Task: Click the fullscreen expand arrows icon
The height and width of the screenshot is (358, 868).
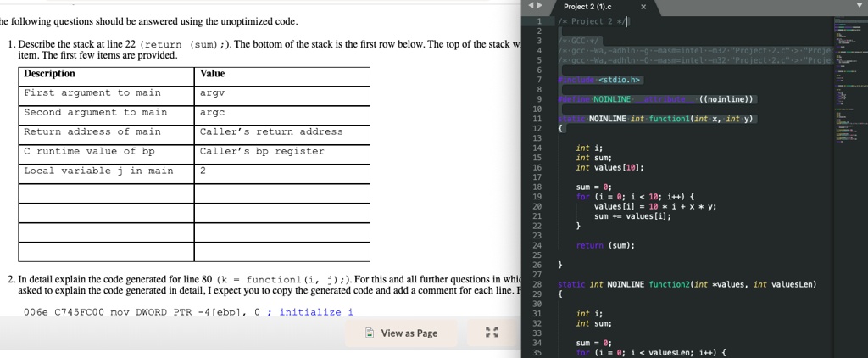Action: tap(492, 332)
